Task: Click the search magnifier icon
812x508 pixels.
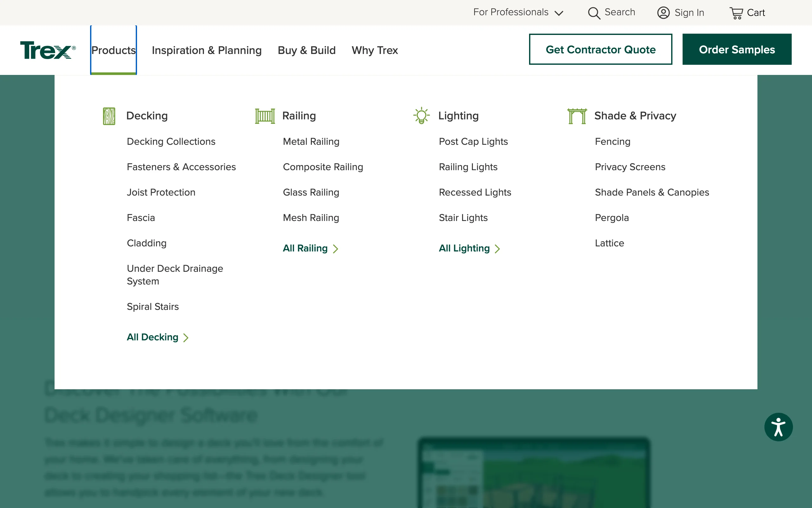Action: [594, 13]
